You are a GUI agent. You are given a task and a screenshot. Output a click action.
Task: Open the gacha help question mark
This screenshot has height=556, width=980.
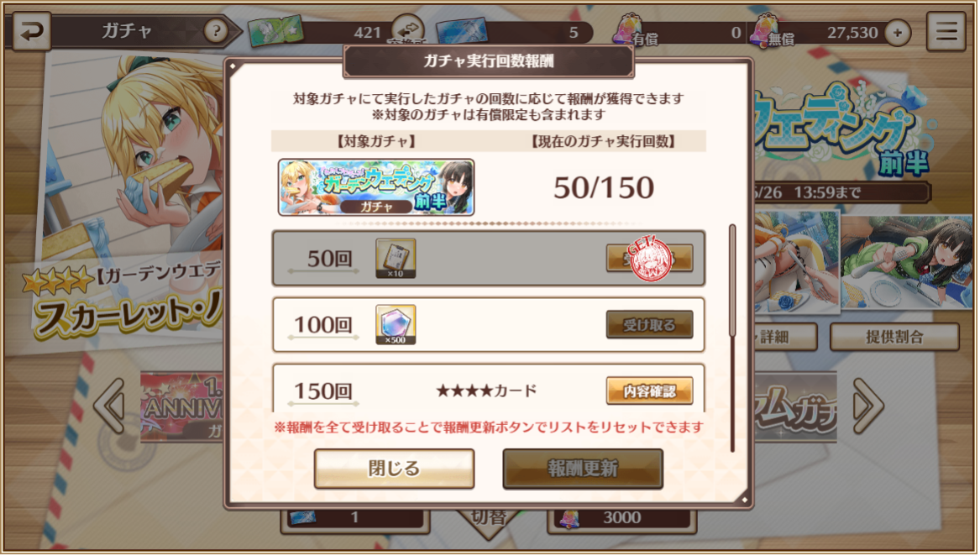tap(216, 30)
